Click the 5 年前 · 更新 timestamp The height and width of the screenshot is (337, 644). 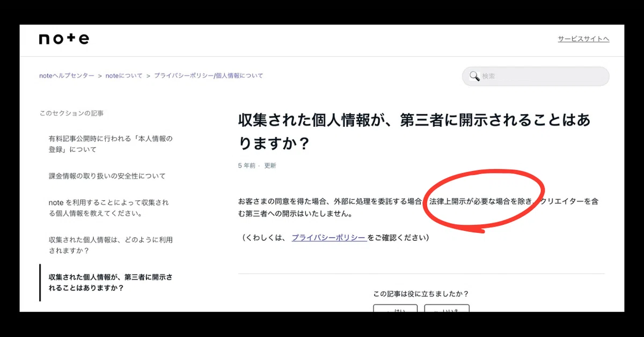tap(257, 166)
